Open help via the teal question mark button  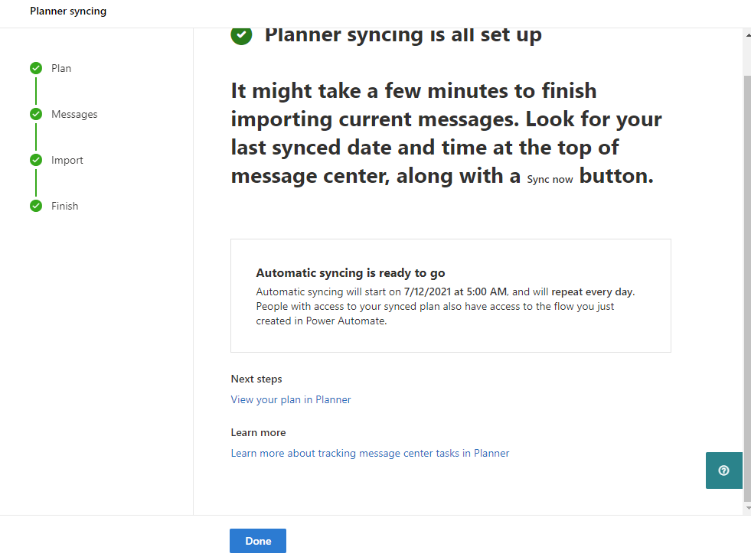pos(723,470)
